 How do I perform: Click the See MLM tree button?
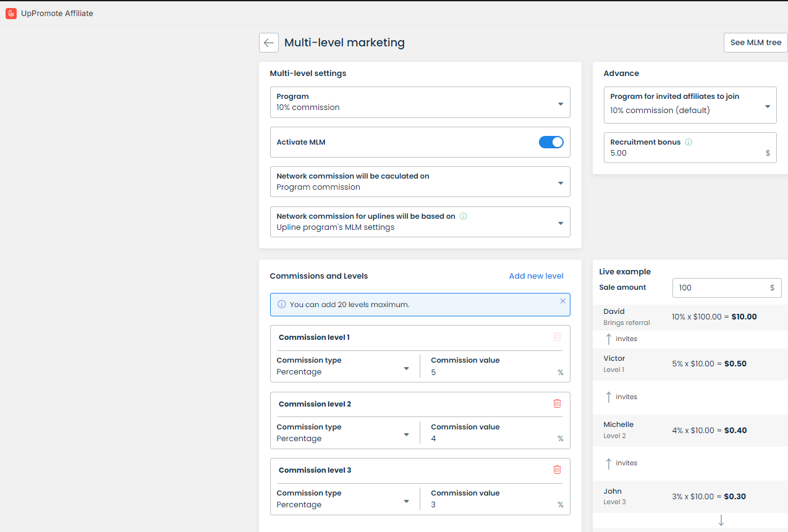point(755,43)
